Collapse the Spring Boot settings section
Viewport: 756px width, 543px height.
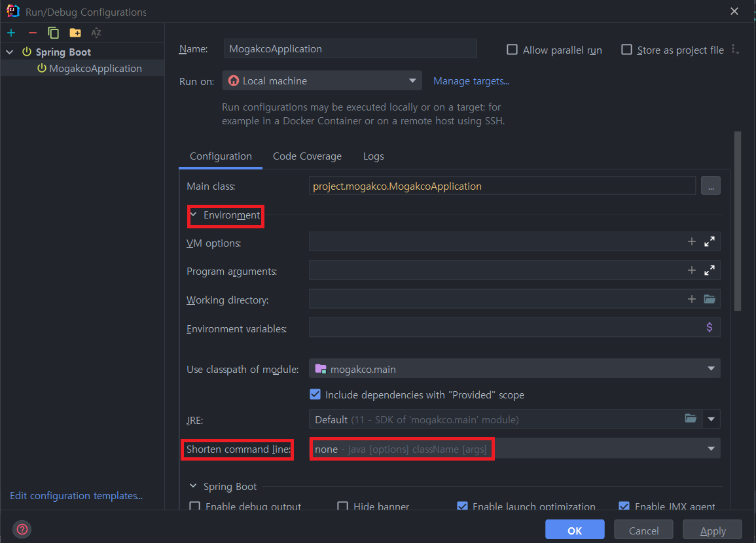tap(193, 485)
